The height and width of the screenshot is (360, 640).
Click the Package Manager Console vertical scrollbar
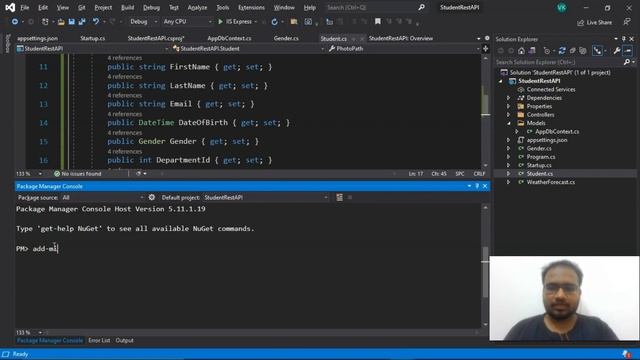[x=485, y=266]
